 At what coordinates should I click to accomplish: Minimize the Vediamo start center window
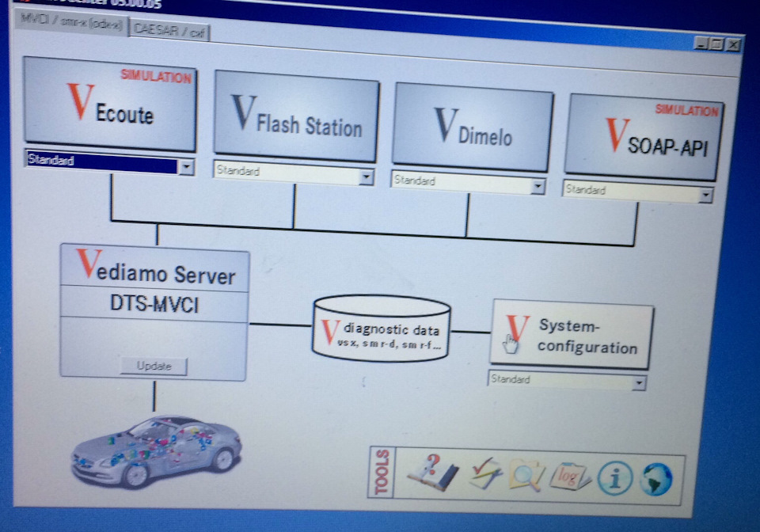pyautogui.click(x=701, y=44)
